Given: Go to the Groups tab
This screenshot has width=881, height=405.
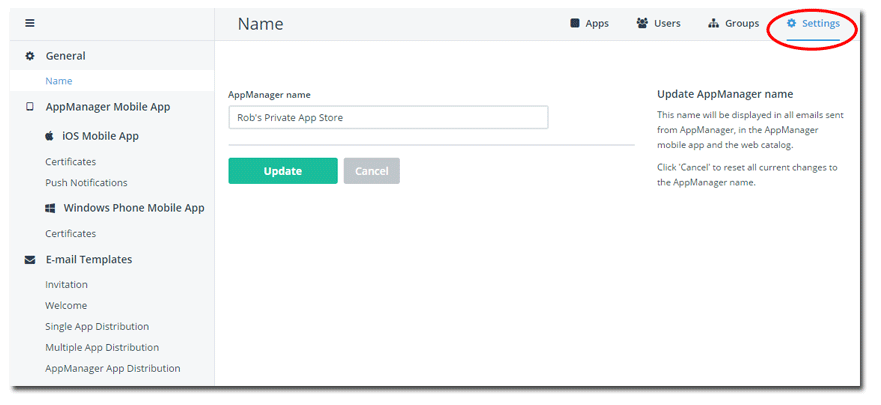Looking at the screenshot, I should (x=733, y=24).
